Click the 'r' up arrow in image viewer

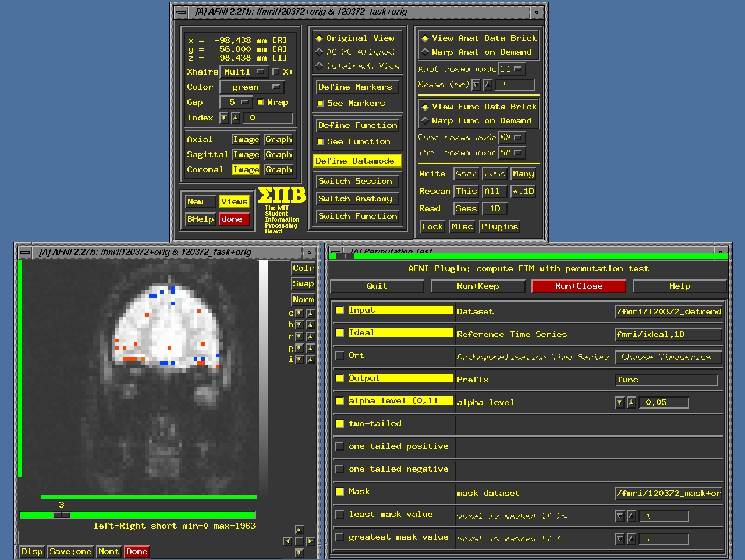[x=310, y=336]
